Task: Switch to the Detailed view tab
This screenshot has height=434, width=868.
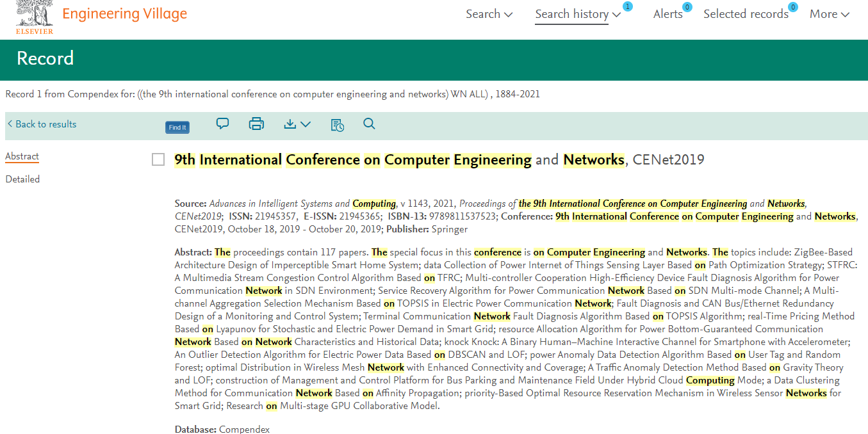Action: (x=22, y=179)
